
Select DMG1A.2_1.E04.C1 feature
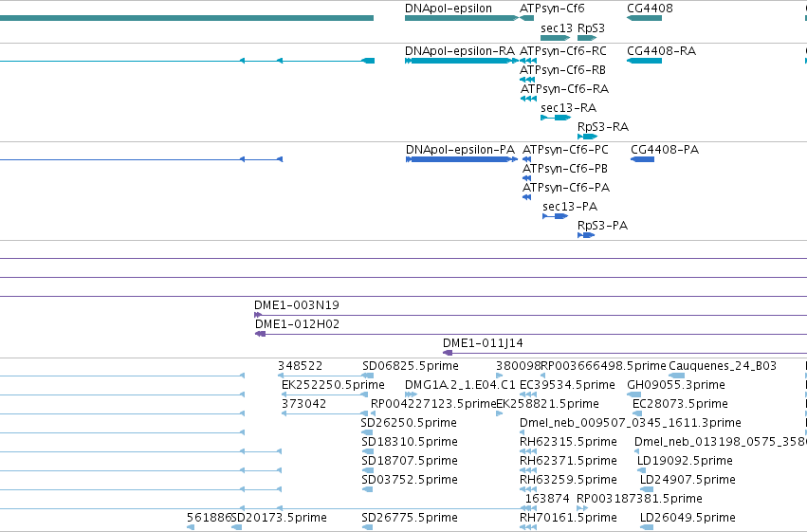pyautogui.click(x=460, y=385)
